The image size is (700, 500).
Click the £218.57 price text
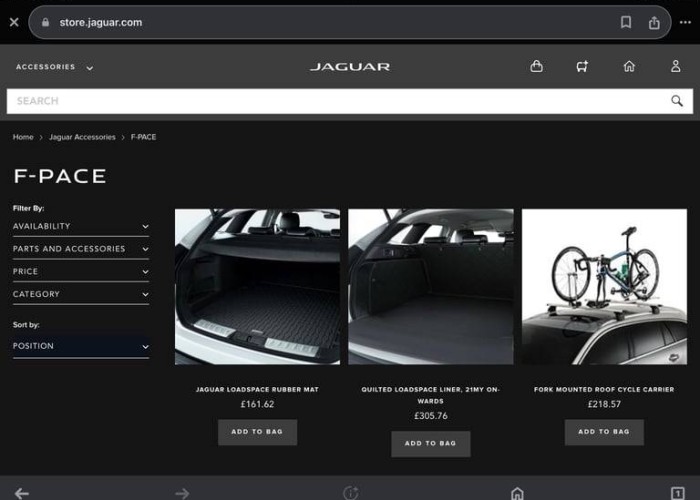click(604, 404)
